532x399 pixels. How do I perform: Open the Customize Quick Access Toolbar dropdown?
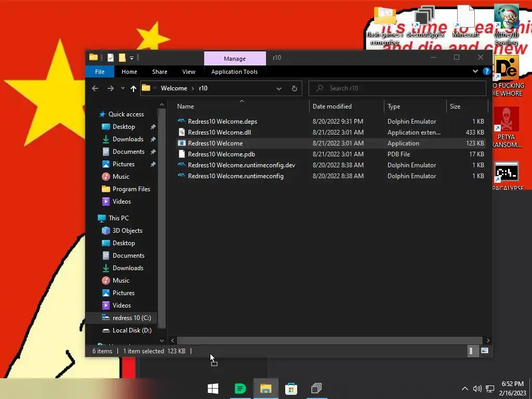tap(131, 58)
